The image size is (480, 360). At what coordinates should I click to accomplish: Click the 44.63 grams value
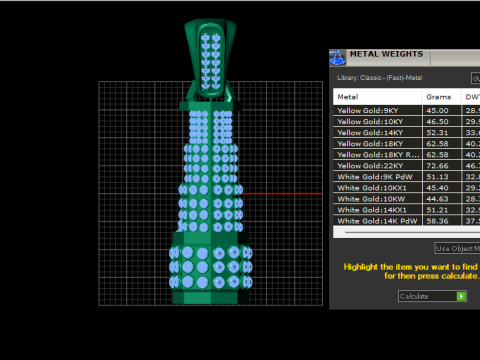coord(437,199)
